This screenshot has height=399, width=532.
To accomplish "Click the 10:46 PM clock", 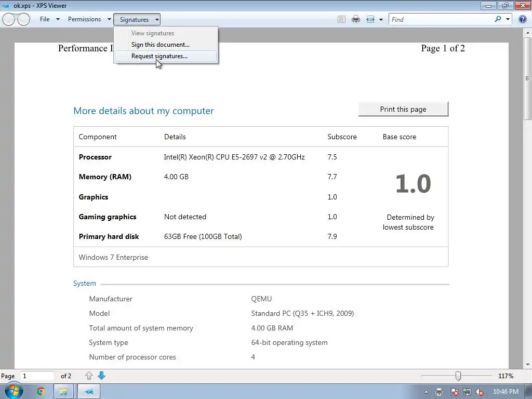I will tap(506, 392).
